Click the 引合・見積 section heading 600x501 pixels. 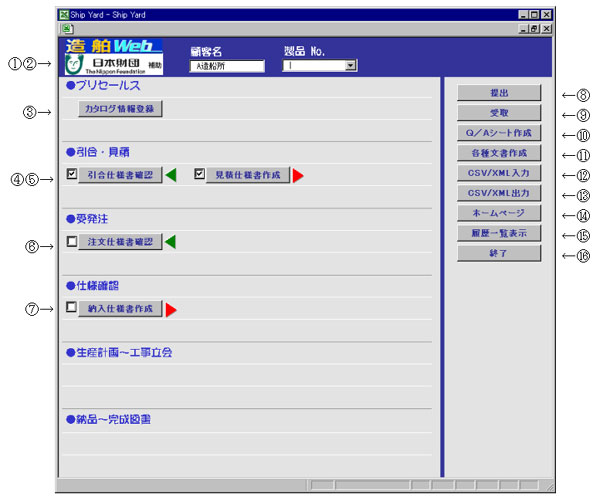[98, 152]
